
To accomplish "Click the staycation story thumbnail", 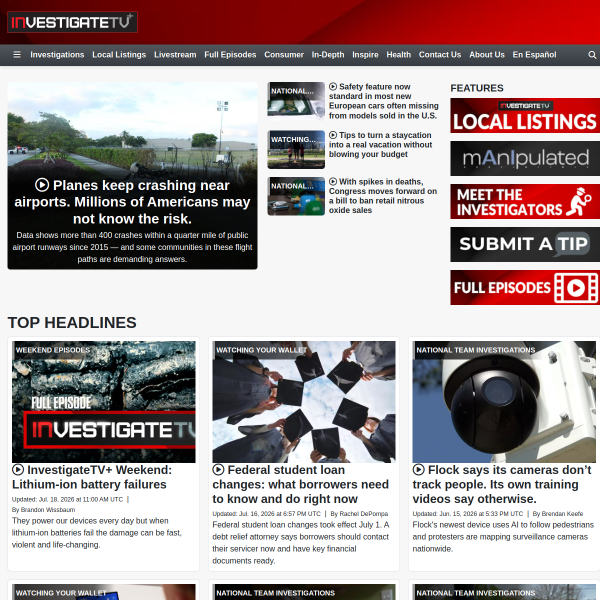I will (x=296, y=150).
